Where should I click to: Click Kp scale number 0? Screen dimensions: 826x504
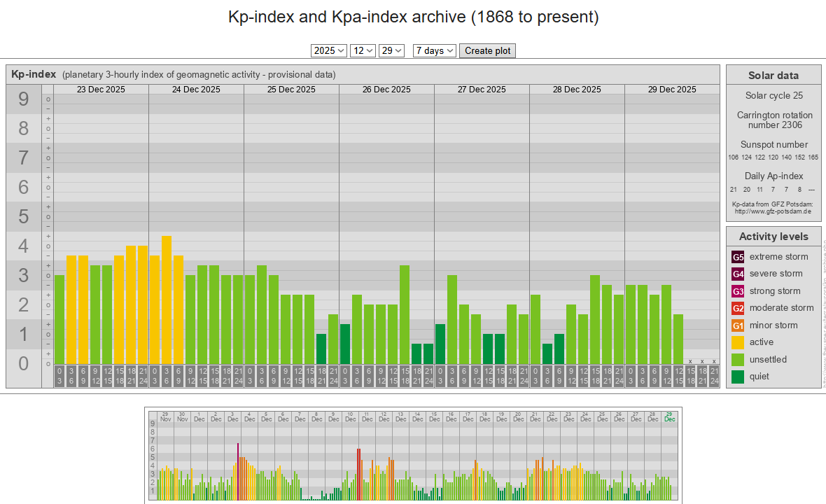24,363
